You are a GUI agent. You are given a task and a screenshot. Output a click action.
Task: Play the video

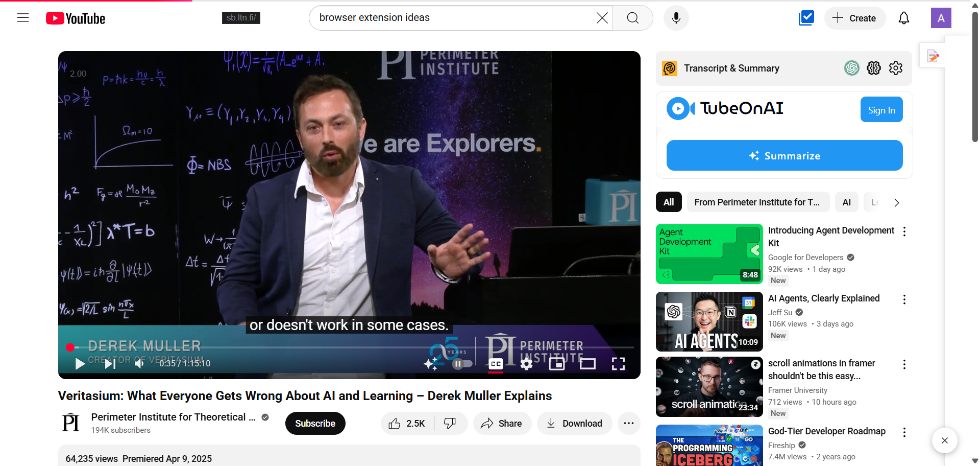[80, 363]
